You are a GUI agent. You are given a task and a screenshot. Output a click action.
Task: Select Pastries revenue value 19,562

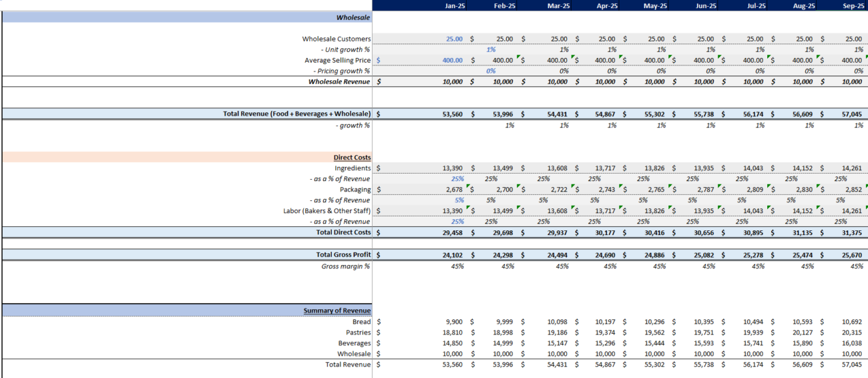point(656,333)
